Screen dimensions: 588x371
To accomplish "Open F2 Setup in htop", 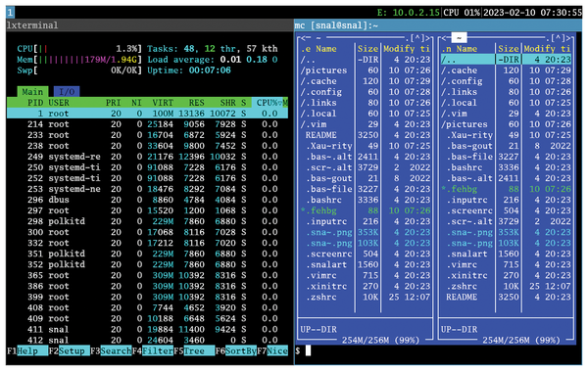I will [70, 351].
